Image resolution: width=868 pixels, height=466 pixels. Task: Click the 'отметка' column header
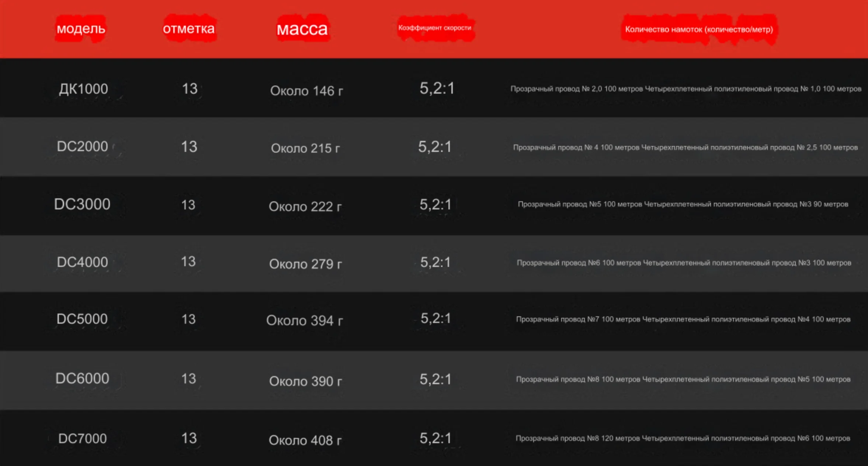point(189,29)
